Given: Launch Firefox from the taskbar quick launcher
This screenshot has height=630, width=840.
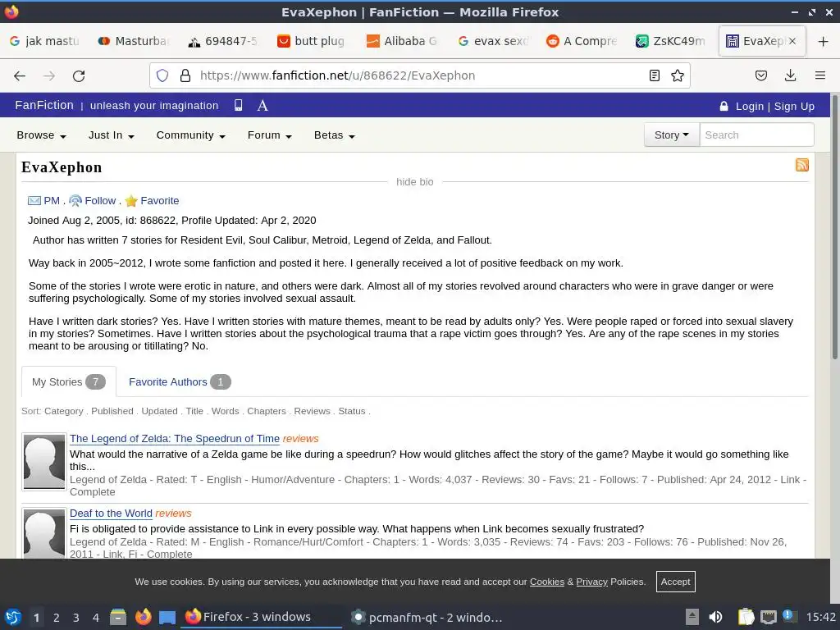Looking at the screenshot, I should (x=143, y=617).
